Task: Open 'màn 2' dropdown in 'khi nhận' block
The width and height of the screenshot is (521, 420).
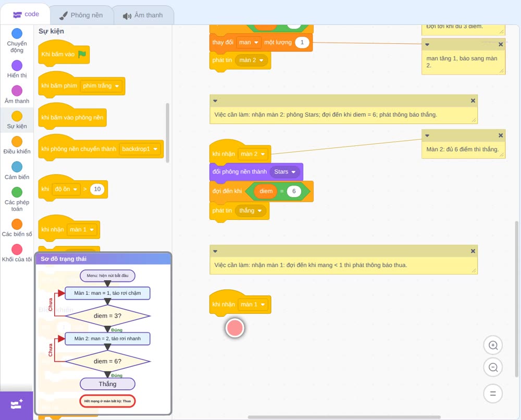Action: (253, 154)
